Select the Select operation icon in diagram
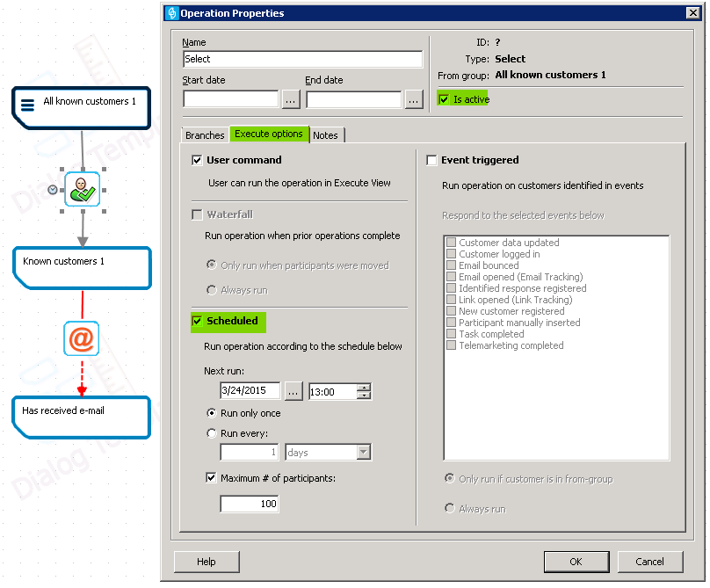The height and width of the screenshot is (588, 710). pos(82,189)
